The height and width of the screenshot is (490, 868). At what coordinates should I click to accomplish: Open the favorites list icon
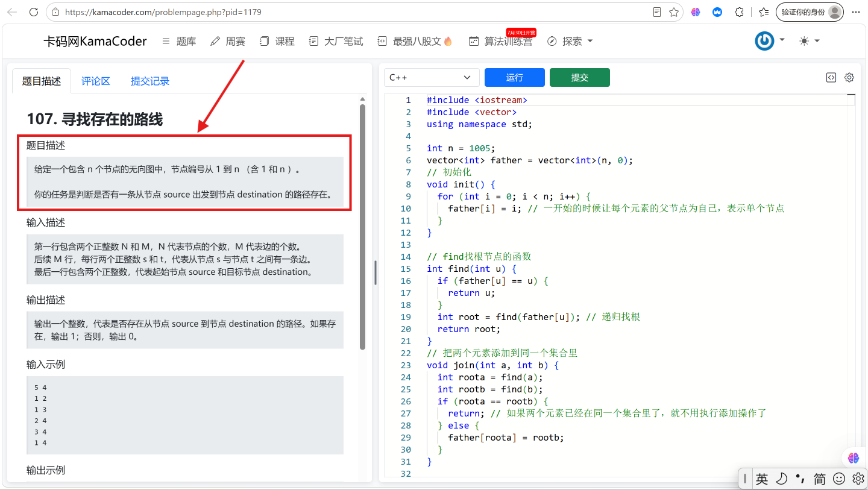coord(764,12)
